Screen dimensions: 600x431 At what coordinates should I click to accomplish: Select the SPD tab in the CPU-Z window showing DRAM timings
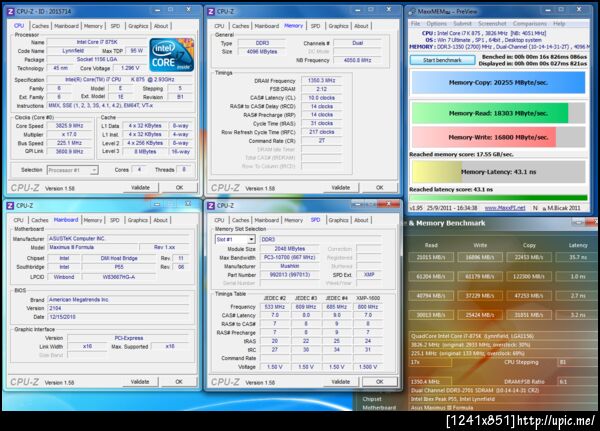315,26
